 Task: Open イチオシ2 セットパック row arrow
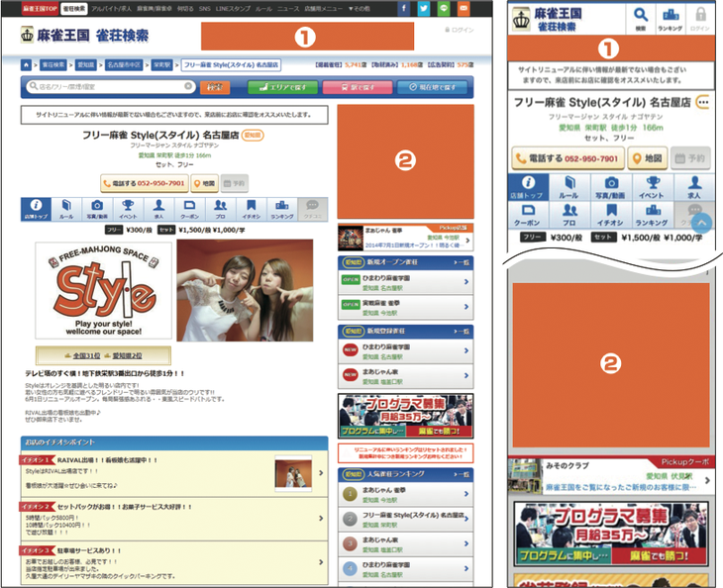coord(321,518)
